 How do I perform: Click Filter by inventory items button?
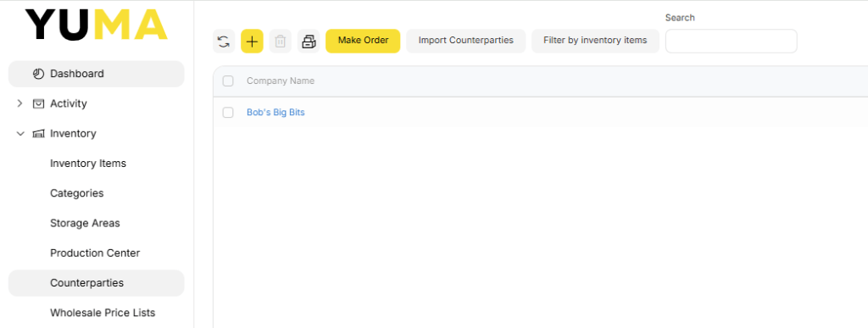point(595,41)
